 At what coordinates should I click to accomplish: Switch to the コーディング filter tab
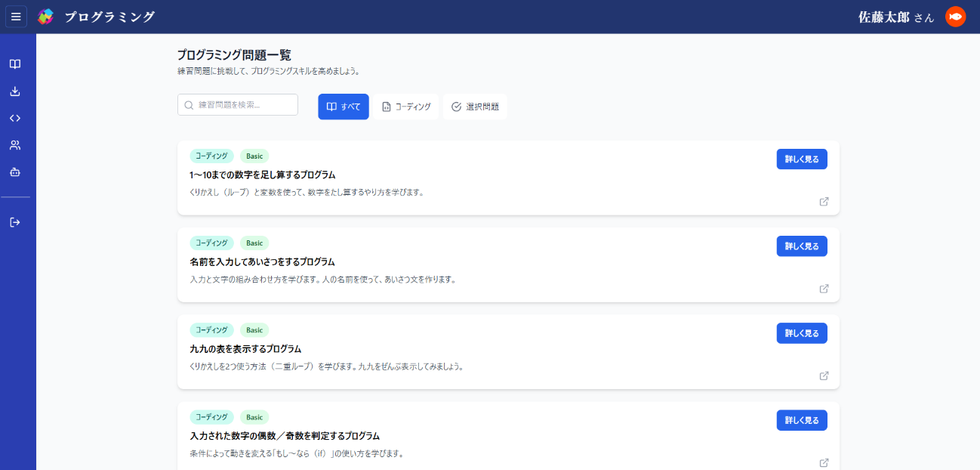point(406,107)
